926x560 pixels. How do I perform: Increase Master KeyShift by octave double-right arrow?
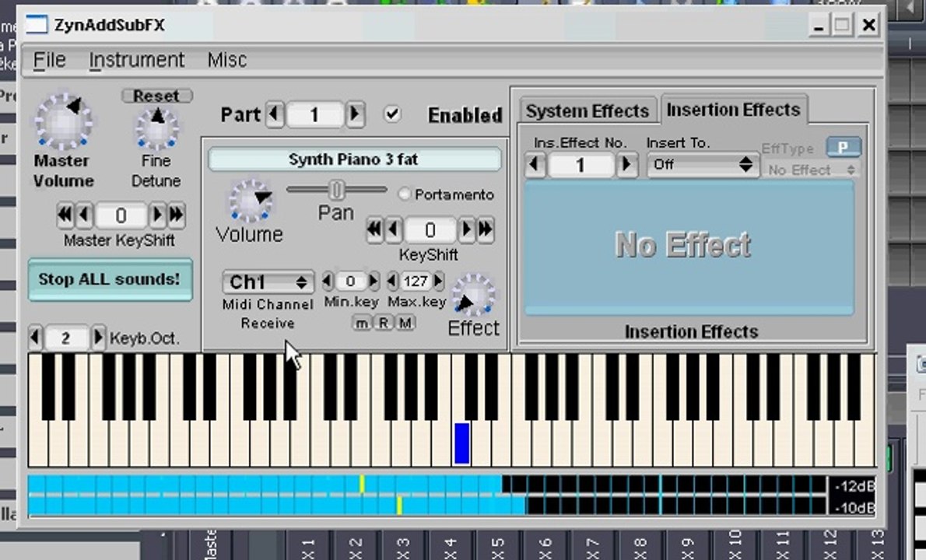click(x=177, y=215)
